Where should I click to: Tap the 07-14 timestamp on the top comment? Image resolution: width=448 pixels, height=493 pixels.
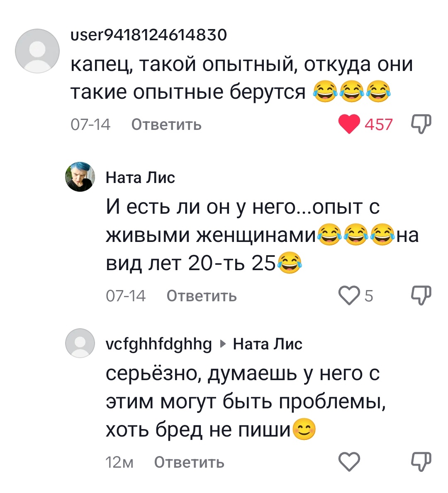tap(90, 124)
